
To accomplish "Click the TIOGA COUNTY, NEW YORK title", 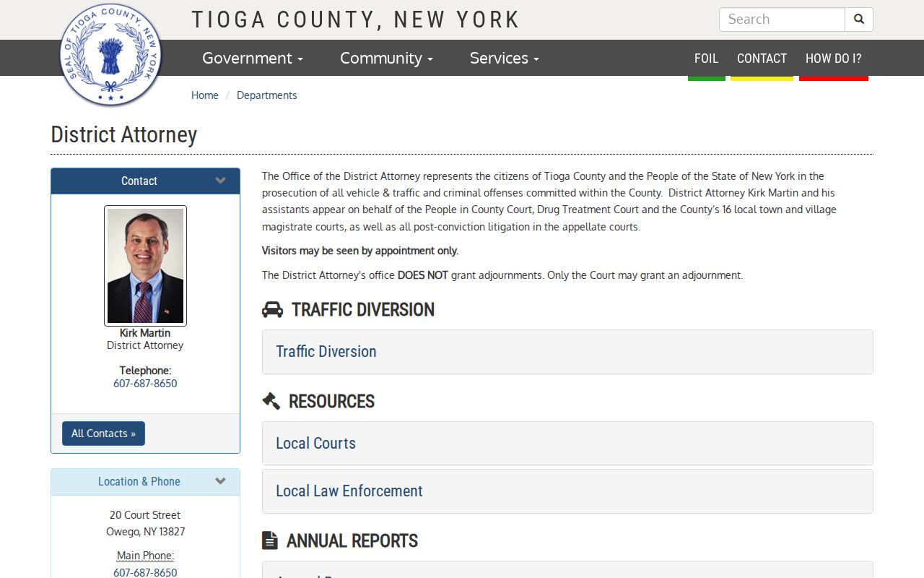I will tap(355, 20).
